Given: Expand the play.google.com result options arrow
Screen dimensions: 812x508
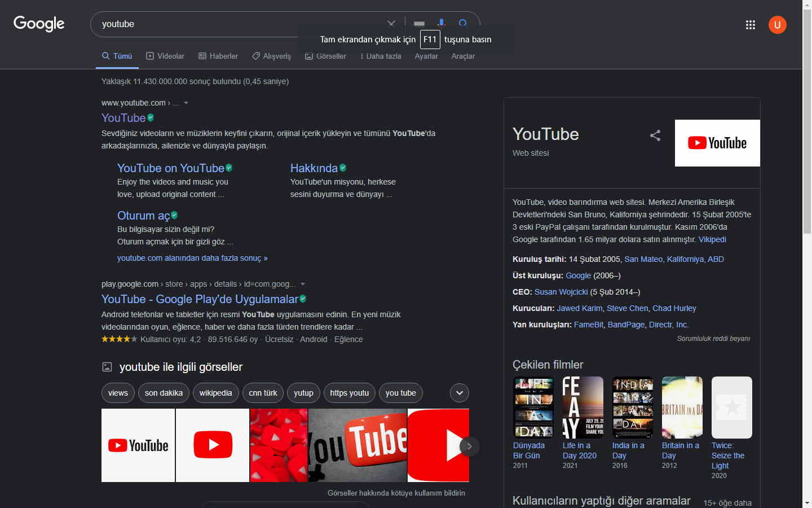Looking at the screenshot, I should [x=303, y=284].
